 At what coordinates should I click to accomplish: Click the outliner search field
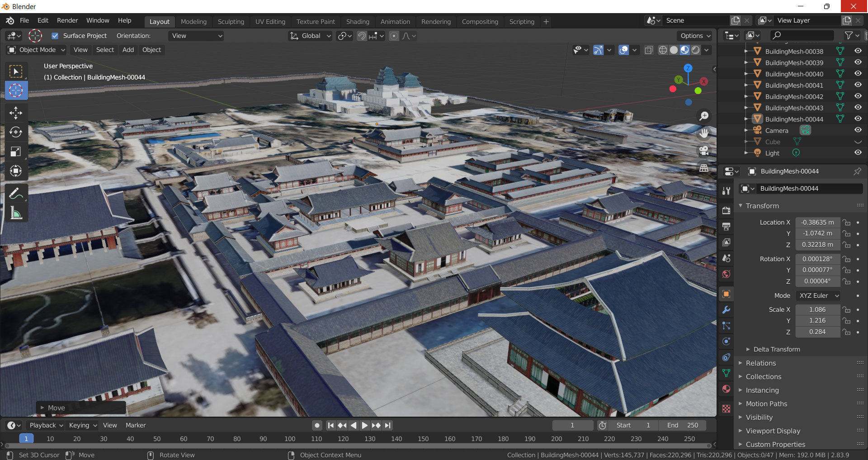(802, 35)
